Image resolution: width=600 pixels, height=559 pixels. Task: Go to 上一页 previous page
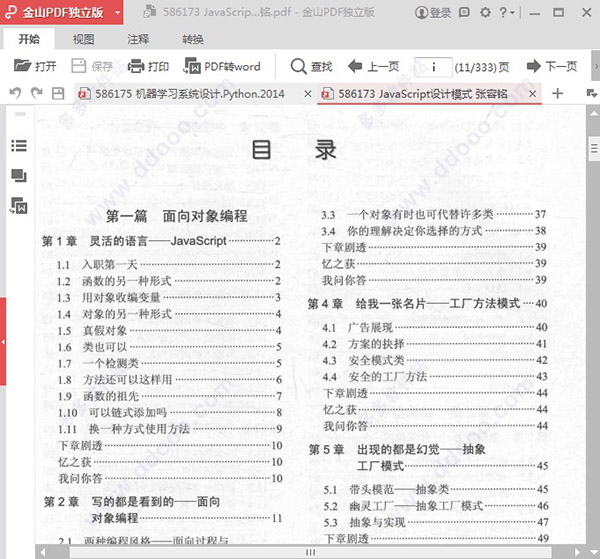click(373, 66)
